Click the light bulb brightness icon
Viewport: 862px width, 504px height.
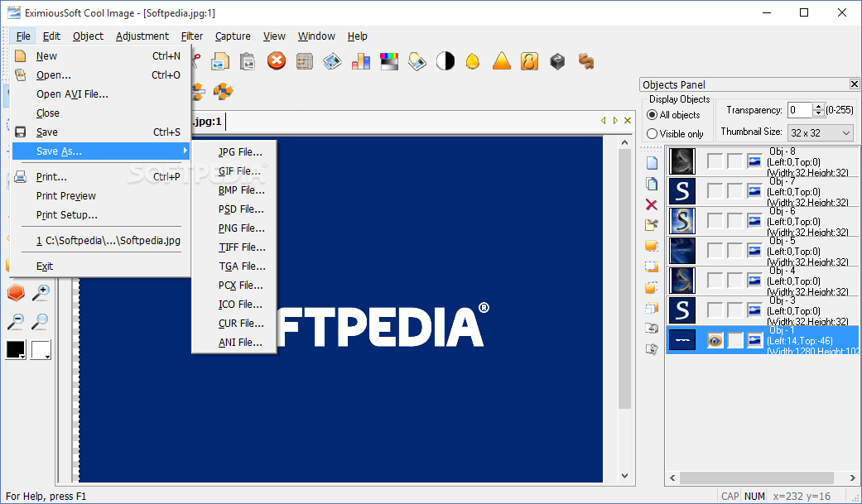click(417, 61)
